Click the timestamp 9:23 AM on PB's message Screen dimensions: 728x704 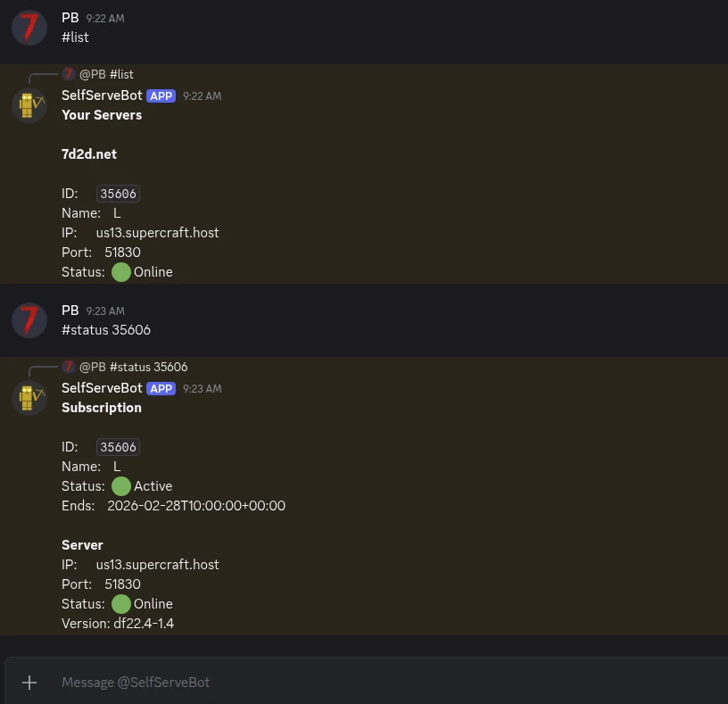[x=105, y=311]
